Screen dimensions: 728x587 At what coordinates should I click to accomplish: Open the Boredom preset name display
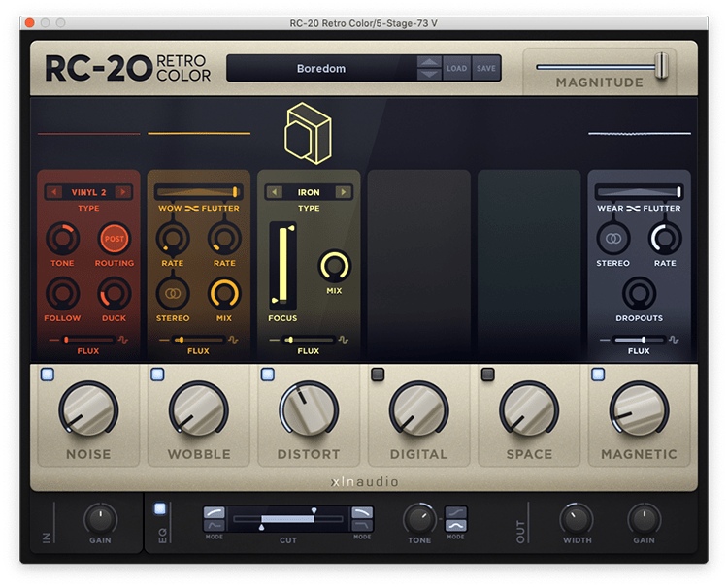click(x=321, y=68)
